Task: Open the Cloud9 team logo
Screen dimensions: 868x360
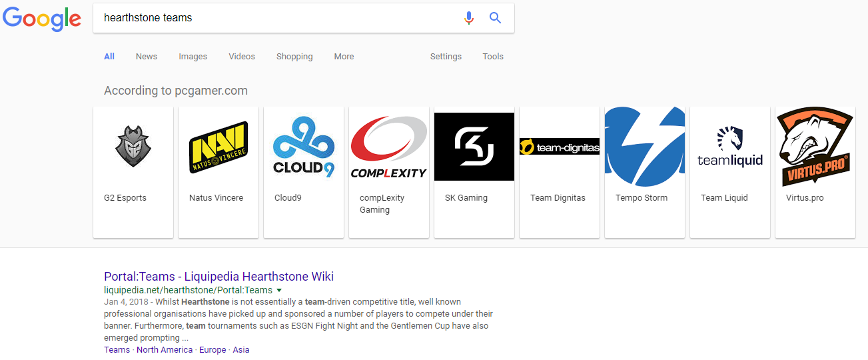Action: 304,147
